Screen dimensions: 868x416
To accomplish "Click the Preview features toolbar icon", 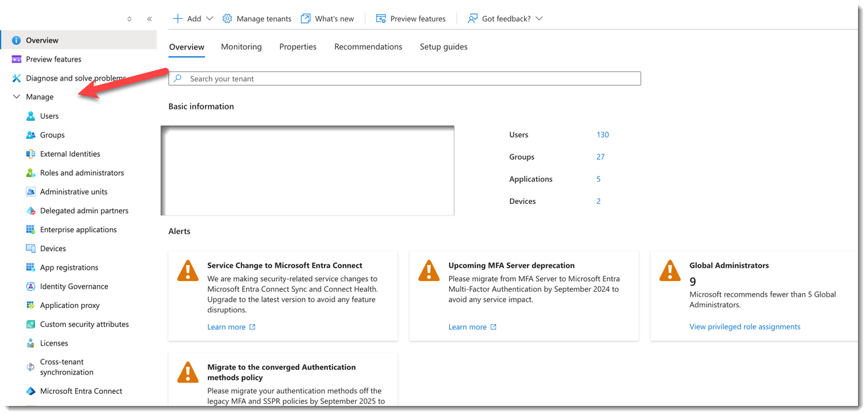I will pos(381,19).
